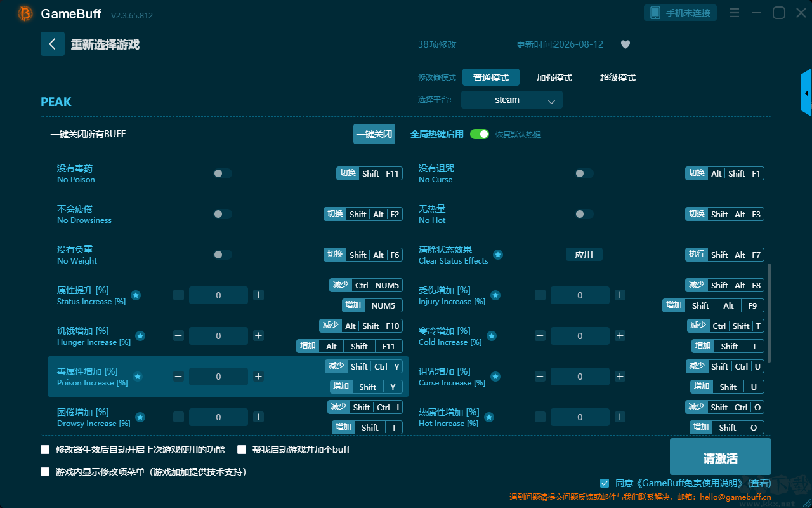Click star icon next to Drowsy Increase
The width and height of the screenshot is (812, 508).
(x=140, y=417)
